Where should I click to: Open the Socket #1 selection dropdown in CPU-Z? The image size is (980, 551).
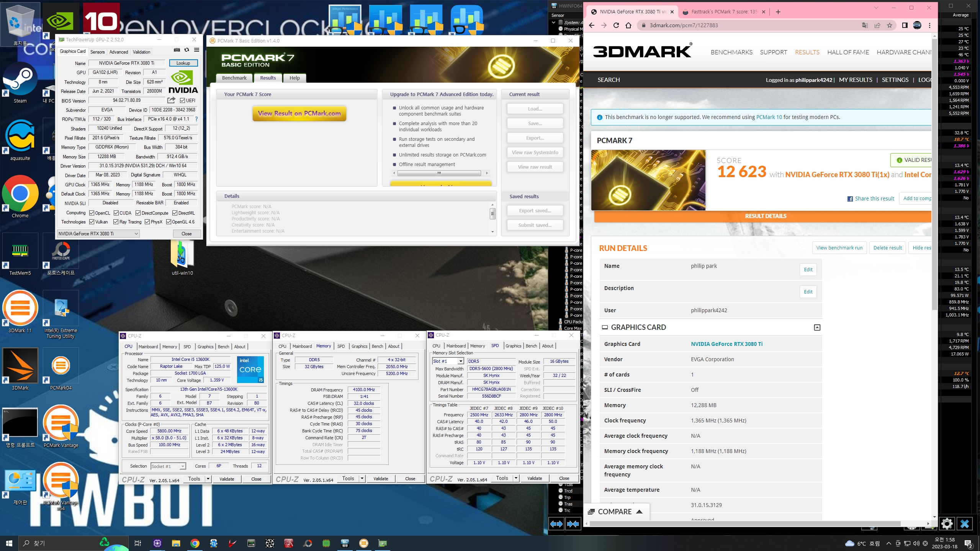[168, 466]
